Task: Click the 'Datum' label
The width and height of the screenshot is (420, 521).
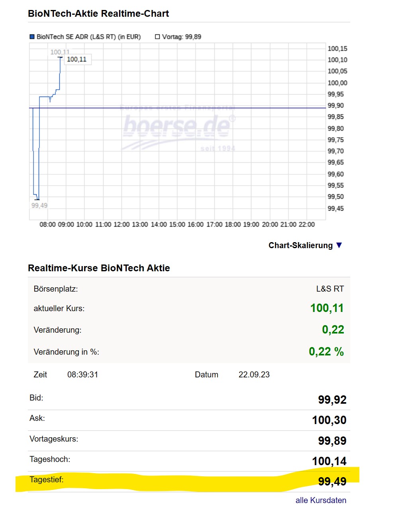Action: (206, 375)
